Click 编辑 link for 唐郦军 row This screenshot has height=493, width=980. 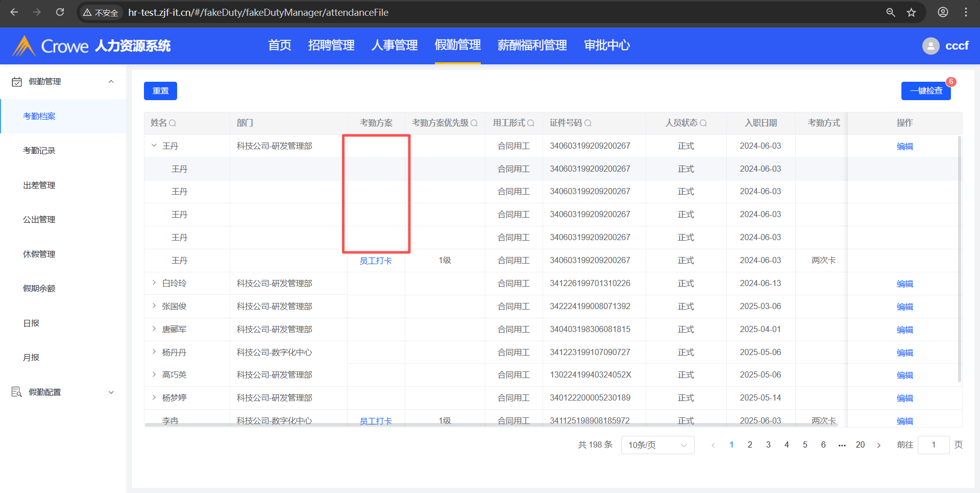point(904,330)
